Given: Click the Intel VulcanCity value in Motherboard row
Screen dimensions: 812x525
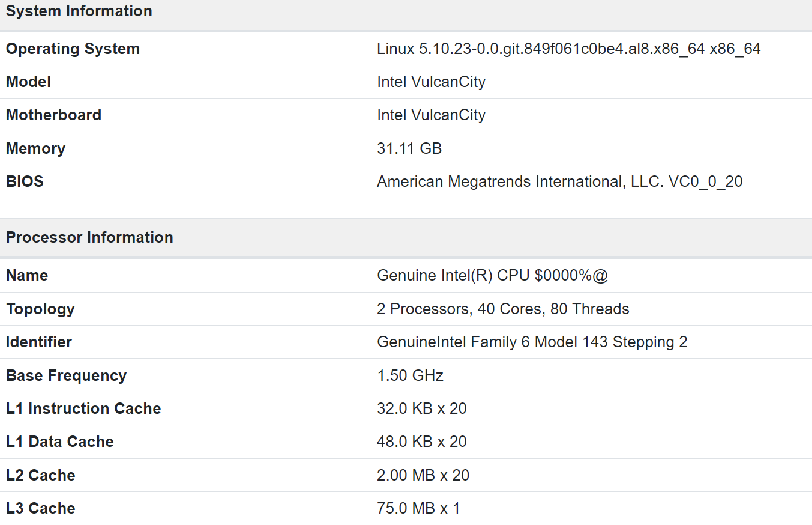Looking at the screenshot, I should tap(431, 115).
